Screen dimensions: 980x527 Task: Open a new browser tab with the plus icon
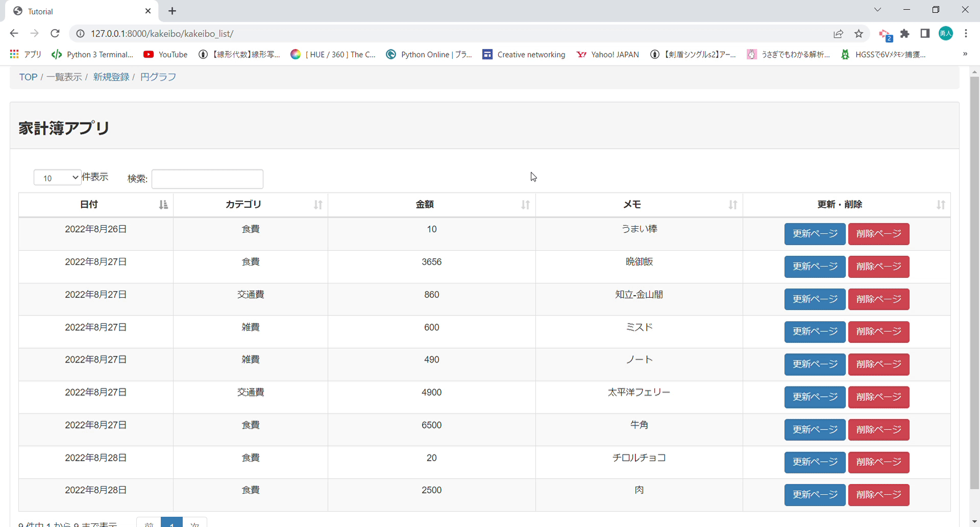click(173, 11)
